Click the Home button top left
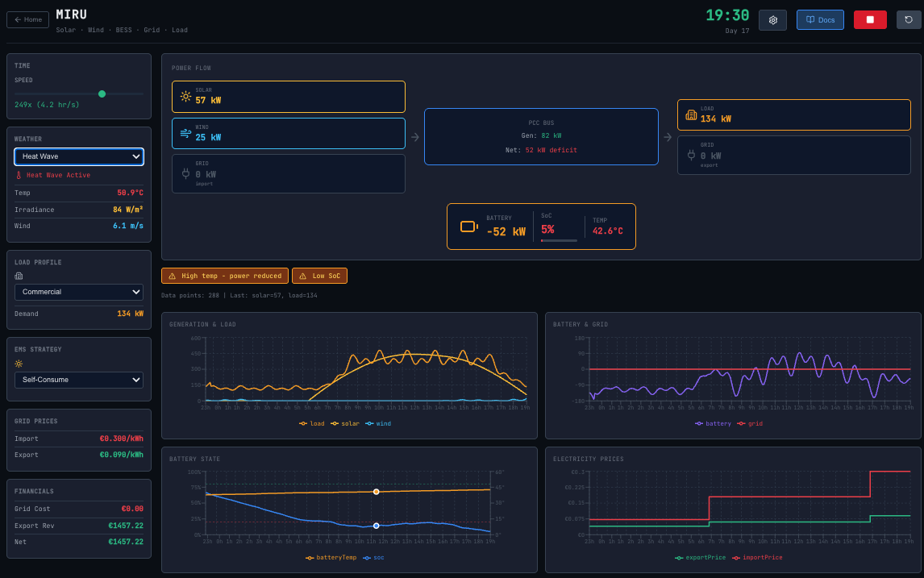 27,19
